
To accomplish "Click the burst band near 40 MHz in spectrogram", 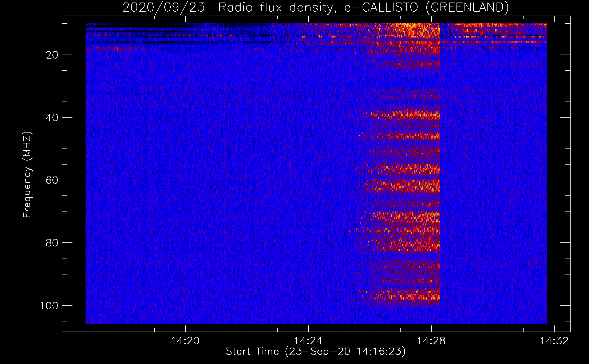I will [400, 115].
